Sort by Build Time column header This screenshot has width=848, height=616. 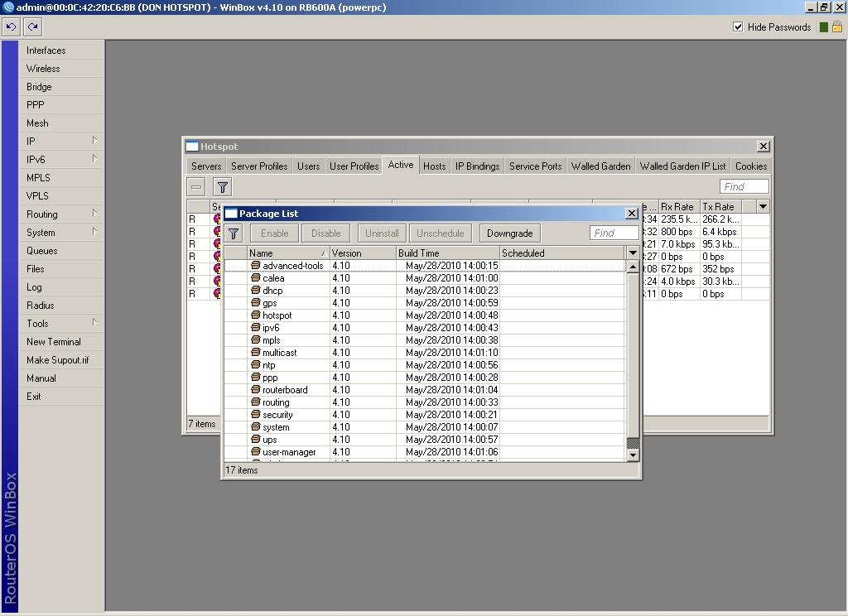[x=448, y=253]
